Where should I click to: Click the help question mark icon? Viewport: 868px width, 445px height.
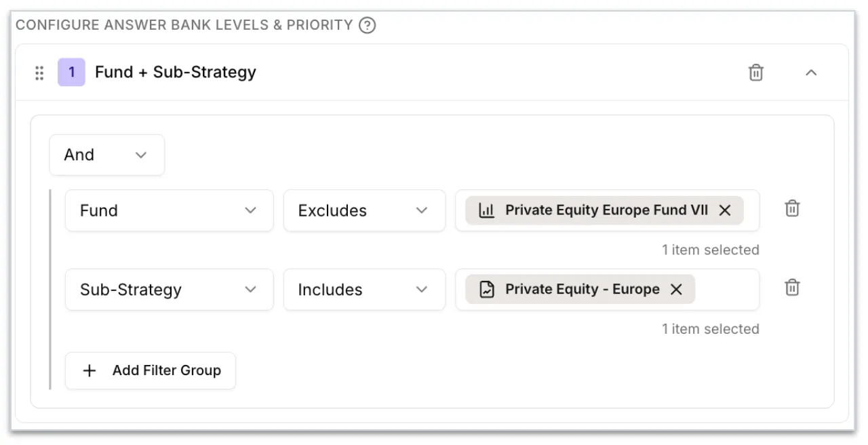[x=367, y=26]
